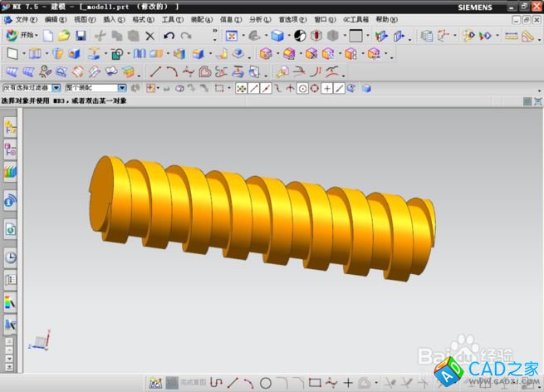The image size is (544, 392).
Task: Open the 帮助 (Help) menu
Action: (385, 18)
